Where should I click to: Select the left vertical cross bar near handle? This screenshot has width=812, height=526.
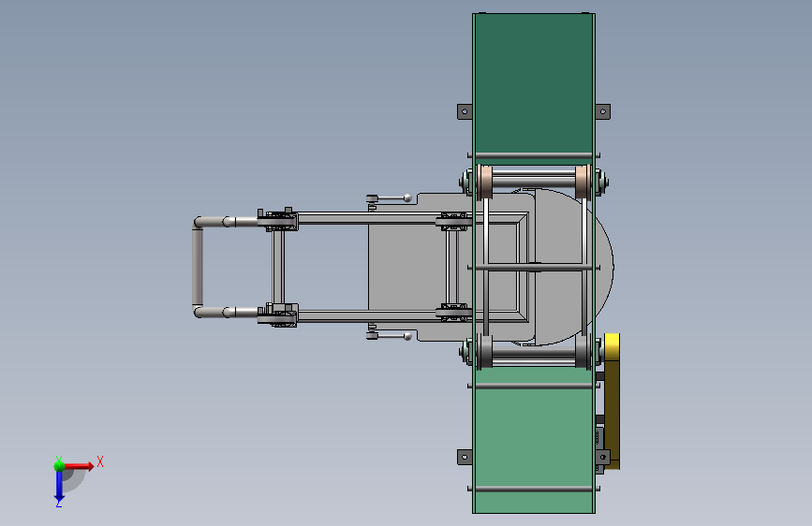[278, 267]
